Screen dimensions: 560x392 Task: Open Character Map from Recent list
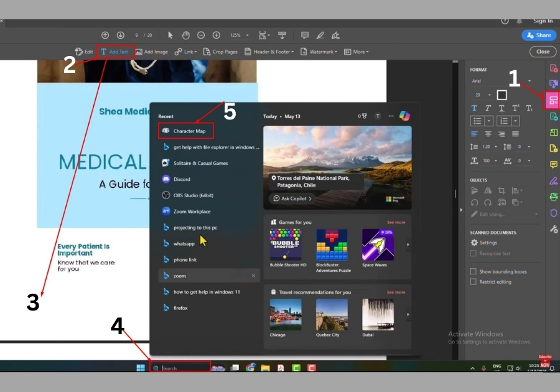(185, 131)
